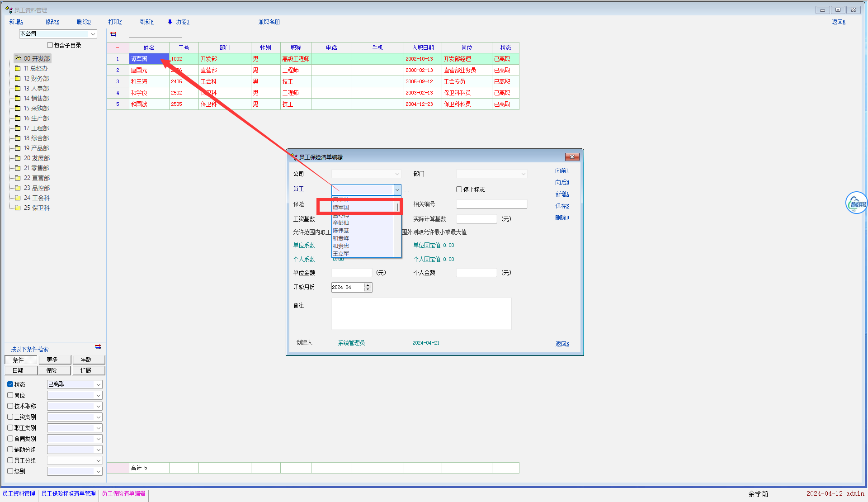Increase 开始月份 with the stepper up arrow

tap(368, 285)
